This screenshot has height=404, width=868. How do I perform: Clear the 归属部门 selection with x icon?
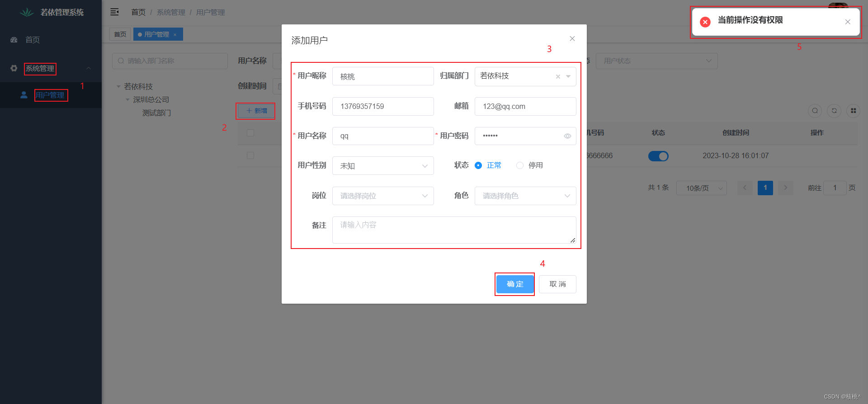click(558, 76)
